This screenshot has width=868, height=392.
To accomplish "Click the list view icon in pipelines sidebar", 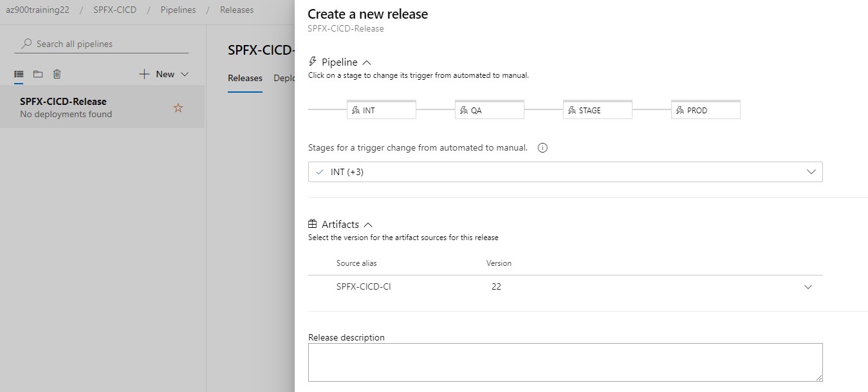I will (x=19, y=75).
